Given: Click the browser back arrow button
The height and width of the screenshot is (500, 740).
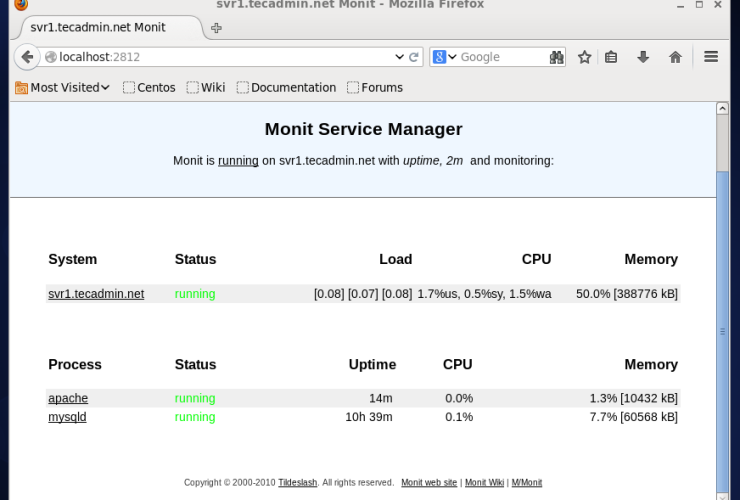Looking at the screenshot, I should (27, 57).
